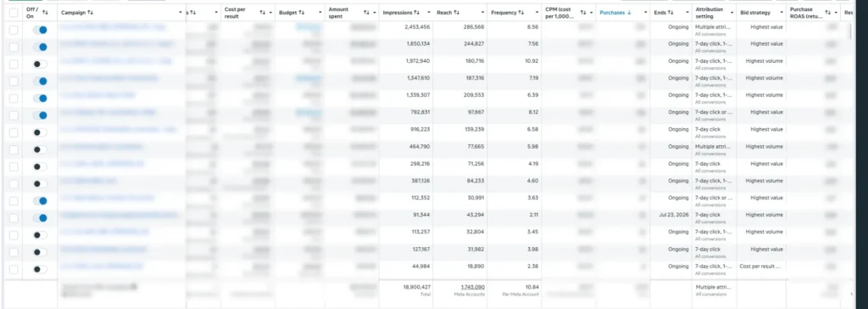Click the Jul 23, 2026 end date
This screenshot has height=309, width=868.
pos(674,215)
